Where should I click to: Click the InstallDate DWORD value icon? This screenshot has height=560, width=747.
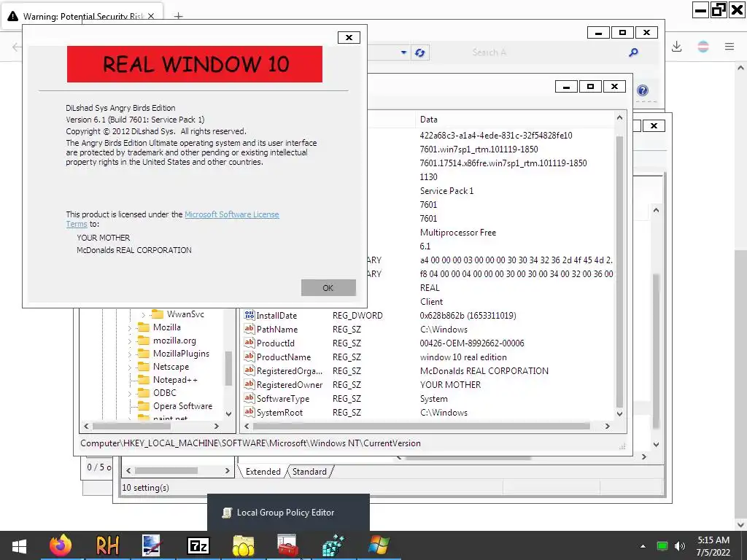tap(249, 315)
